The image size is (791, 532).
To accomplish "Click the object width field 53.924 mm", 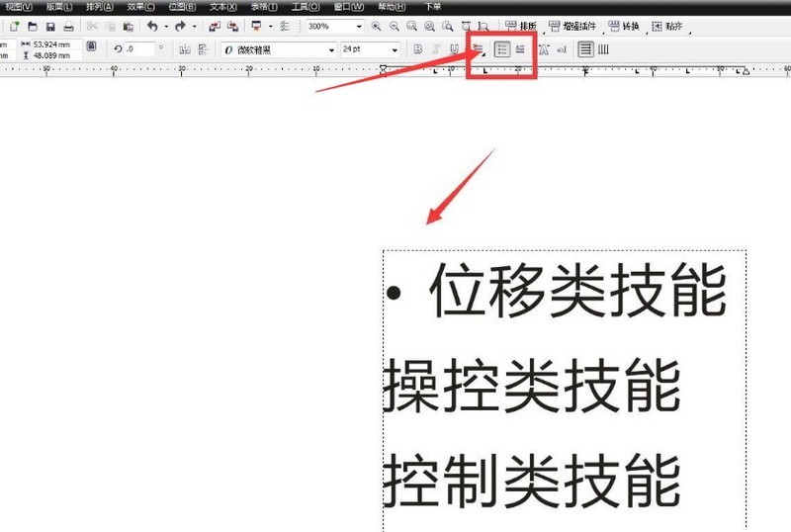I will tap(56, 44).
